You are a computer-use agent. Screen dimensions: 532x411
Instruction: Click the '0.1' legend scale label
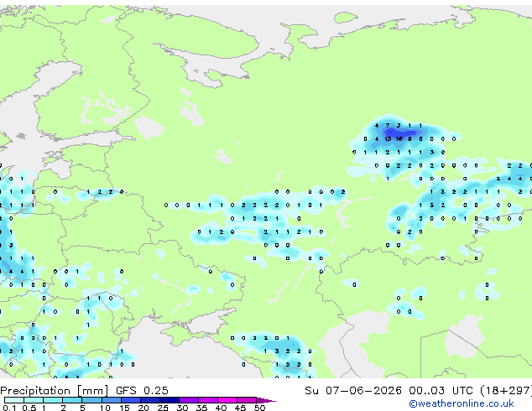(x=9, y=408)
